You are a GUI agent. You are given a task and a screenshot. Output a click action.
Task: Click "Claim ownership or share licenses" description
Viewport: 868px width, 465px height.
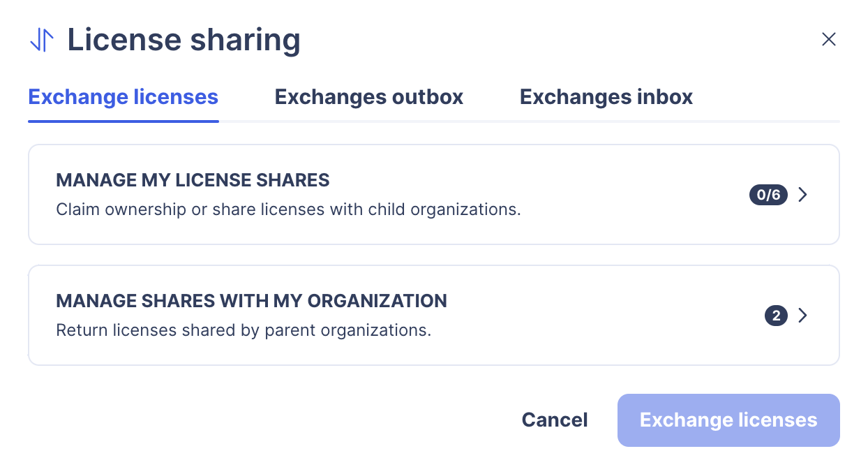288,209
